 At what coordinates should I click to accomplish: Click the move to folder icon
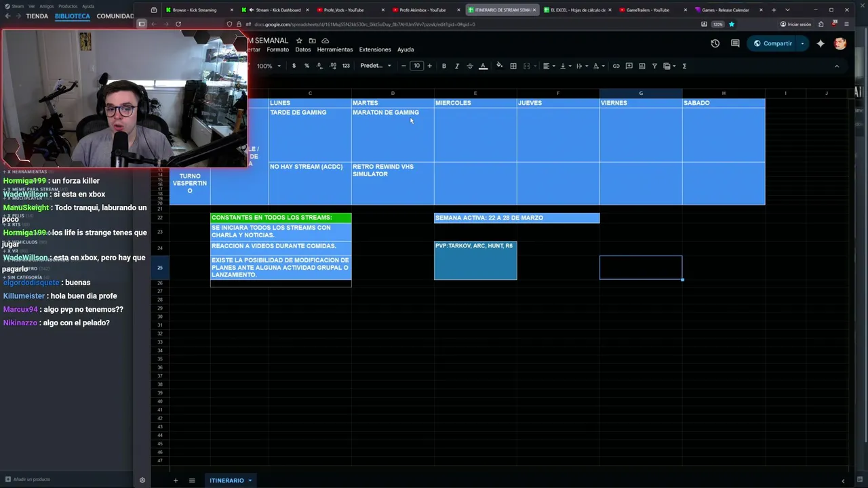tap(312, 41)
